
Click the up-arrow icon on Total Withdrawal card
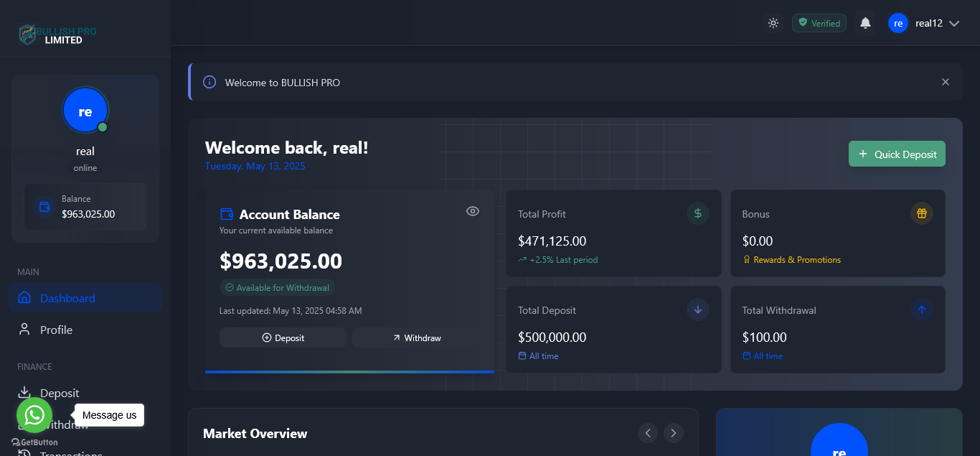(x=921, y=310)
